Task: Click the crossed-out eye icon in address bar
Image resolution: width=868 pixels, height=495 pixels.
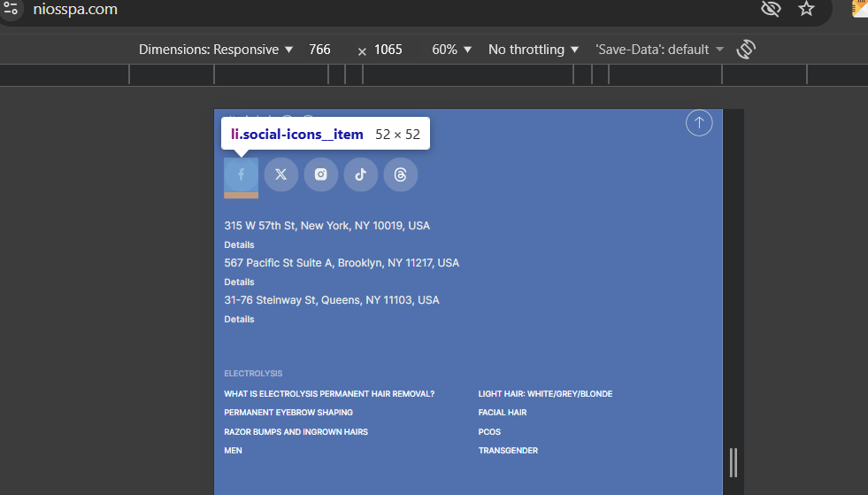Action: pyautogui.click(x=771, y=8)
